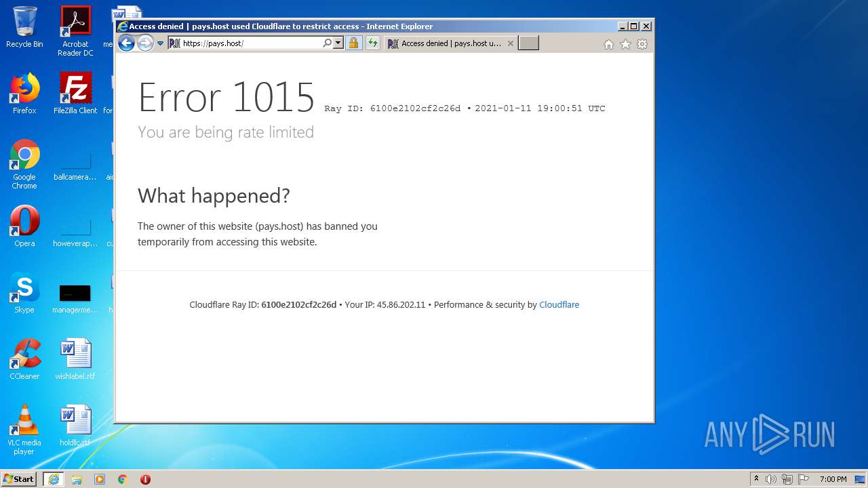Launch VLC media player from desktop
868x488 pixels.
[x=24, y=430]
